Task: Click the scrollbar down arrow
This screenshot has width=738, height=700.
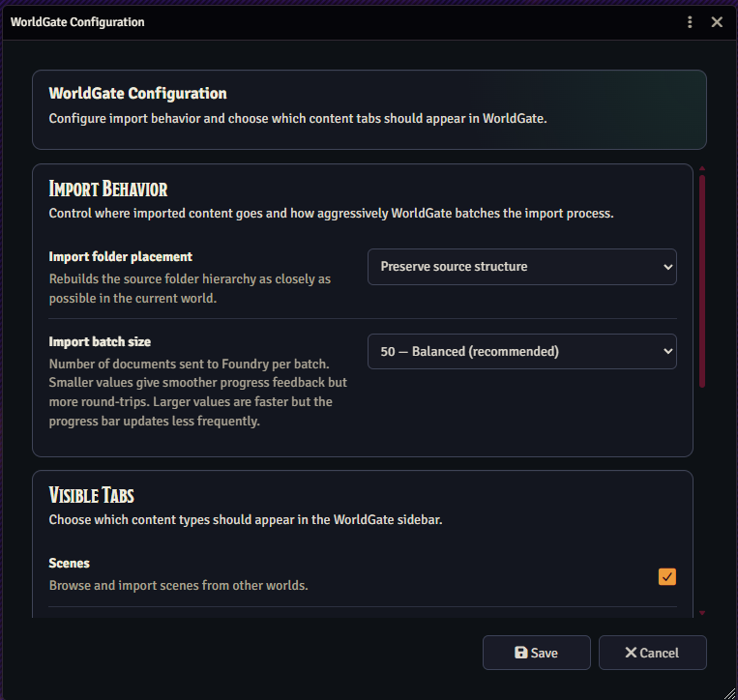Action: tap(702, 613)
